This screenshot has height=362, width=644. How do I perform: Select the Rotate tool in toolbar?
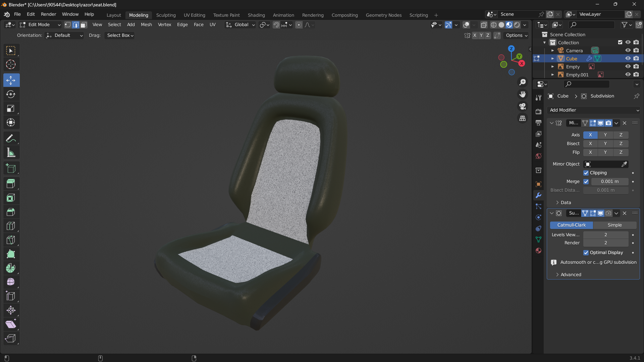[x=11, y=94]
